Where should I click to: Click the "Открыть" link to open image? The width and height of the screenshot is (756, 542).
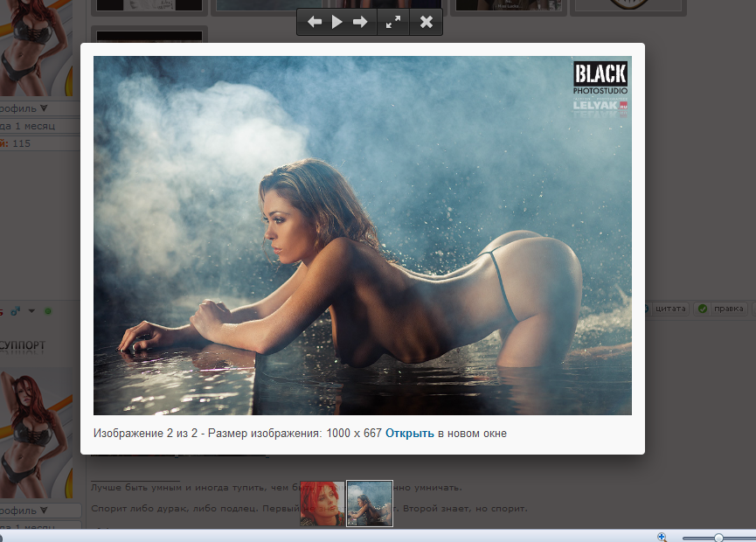(409, 433)
